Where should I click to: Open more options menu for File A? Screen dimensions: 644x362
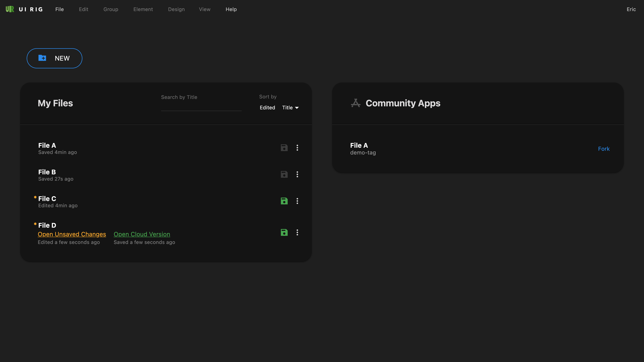[x=297, y=148]
